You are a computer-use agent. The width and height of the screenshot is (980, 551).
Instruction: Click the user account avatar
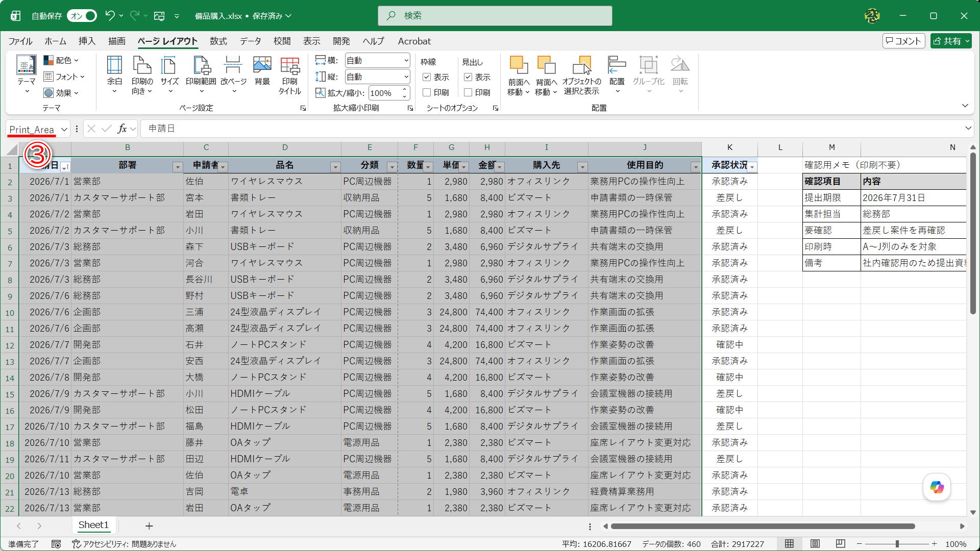tap(872, 16)
